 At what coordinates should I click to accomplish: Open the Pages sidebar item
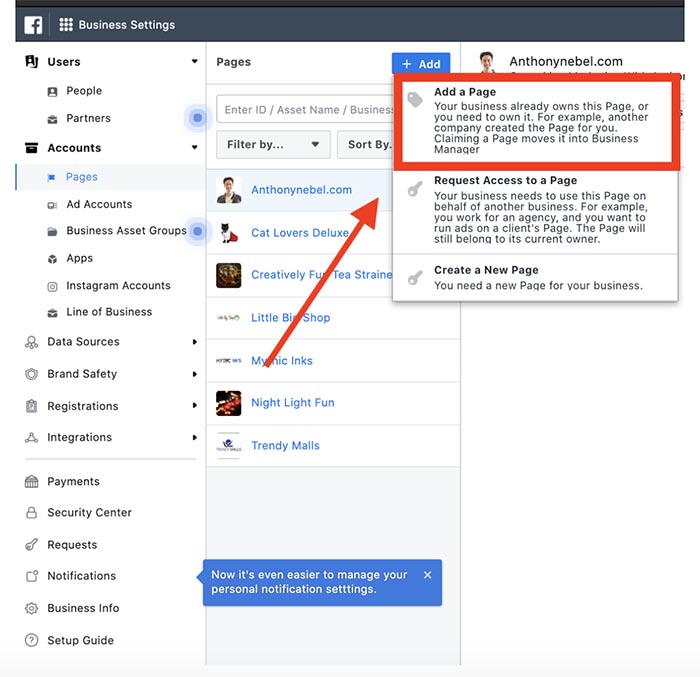pos(110,177)
